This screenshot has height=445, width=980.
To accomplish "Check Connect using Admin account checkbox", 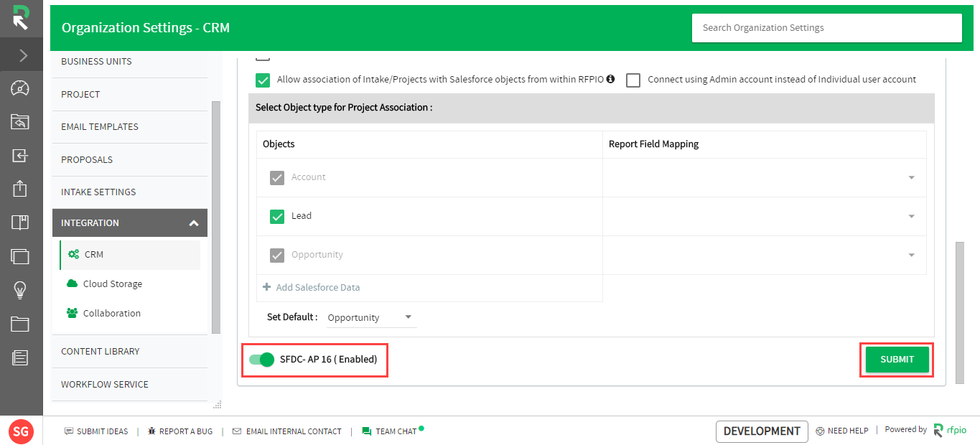I will [x=633, y=80].
